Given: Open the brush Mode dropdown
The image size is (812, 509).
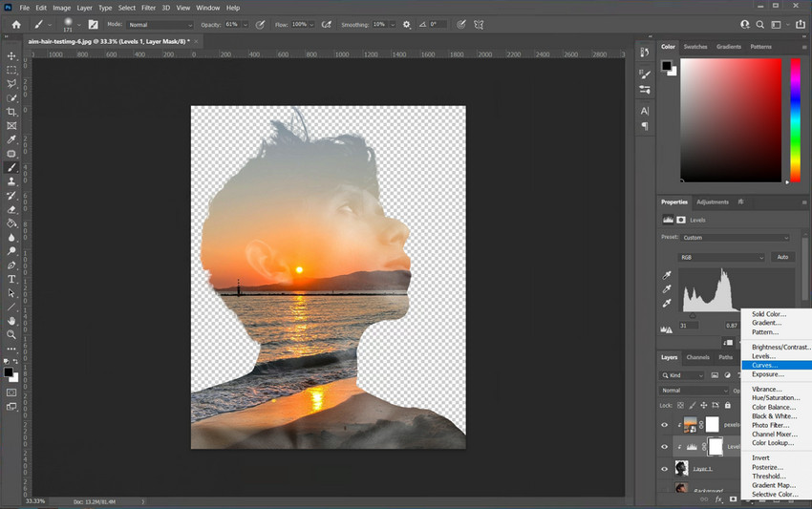Looking at the screenshot, I should click(x=160, y=25).
